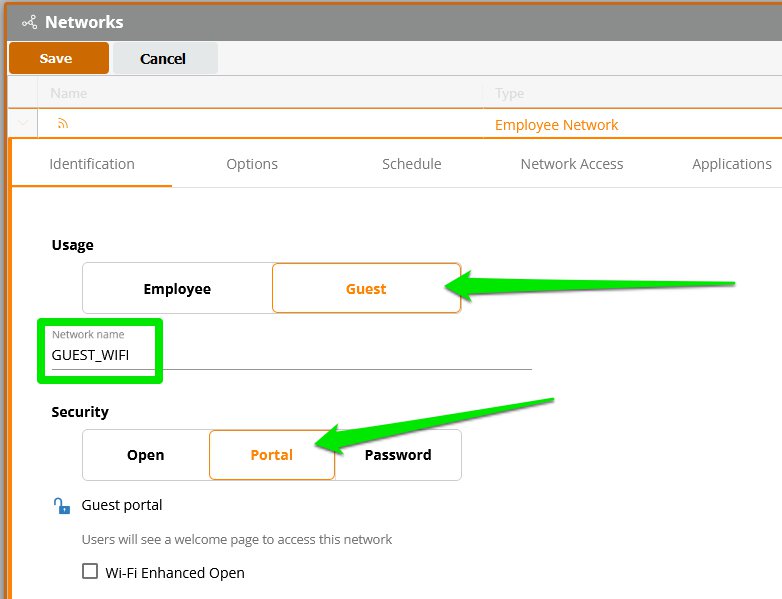Viewport: 782px width, 599px height.
Task: Select Guest usage option
Action: pos(365,288)
